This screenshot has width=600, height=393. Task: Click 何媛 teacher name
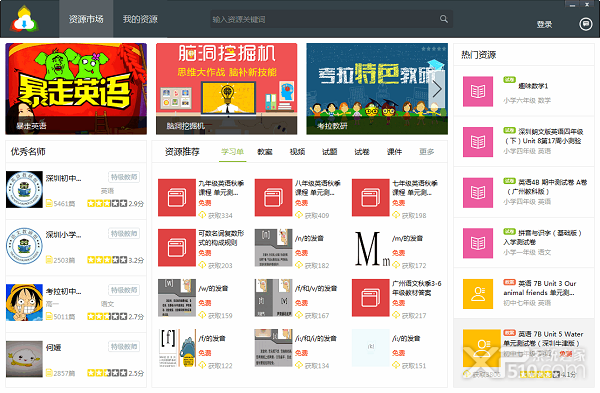pos(54,347)
